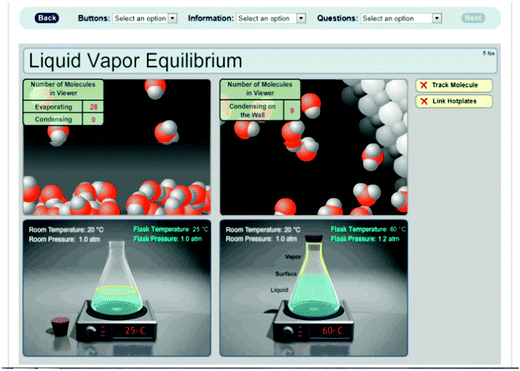Click the 60 °C hotplate display
The image size is (520, 371).
point(332,331)
